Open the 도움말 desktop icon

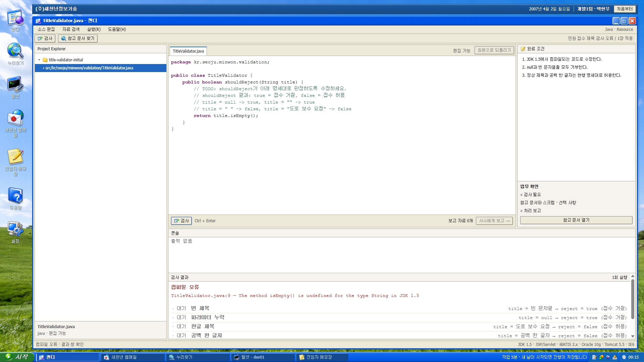click(x=15, y=199)
